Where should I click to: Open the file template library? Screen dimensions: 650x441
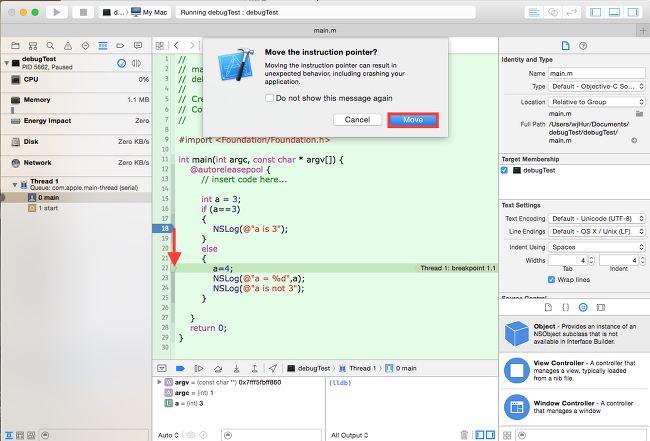(548, 307)
